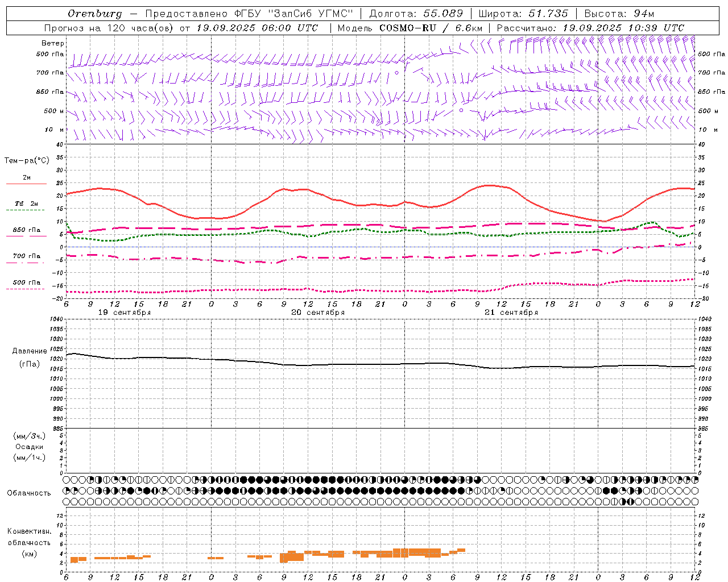Image resolution: width=728 pixels, height=582 pixels.
Task: Click the dash-dot 700 гПа legend line sample
Action: pyautogui.click(x=26, y=263)
